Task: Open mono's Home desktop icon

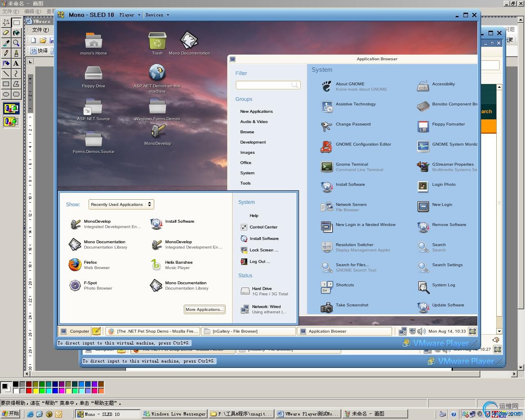Action: (94, 44)
